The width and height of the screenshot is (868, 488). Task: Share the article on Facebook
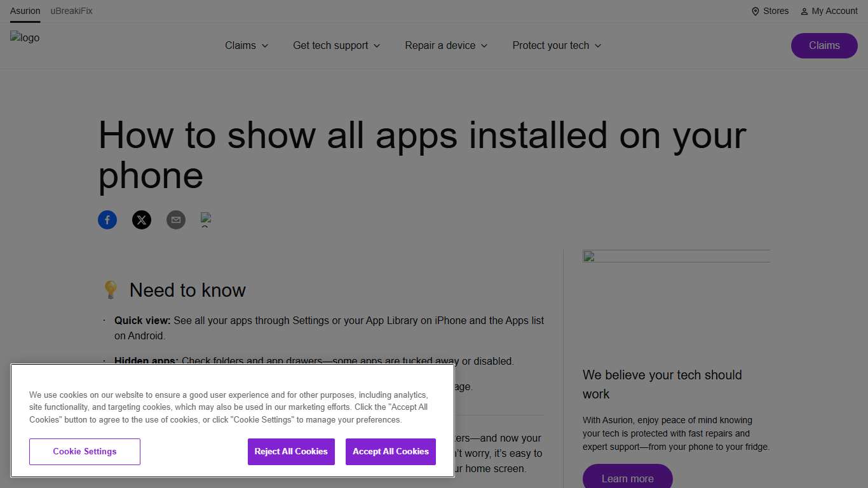tap(107, 220)
